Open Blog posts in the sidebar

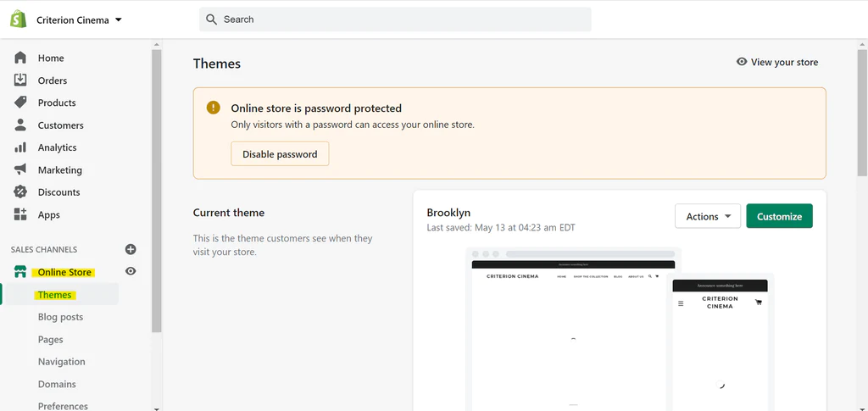(x=60, y=317)
